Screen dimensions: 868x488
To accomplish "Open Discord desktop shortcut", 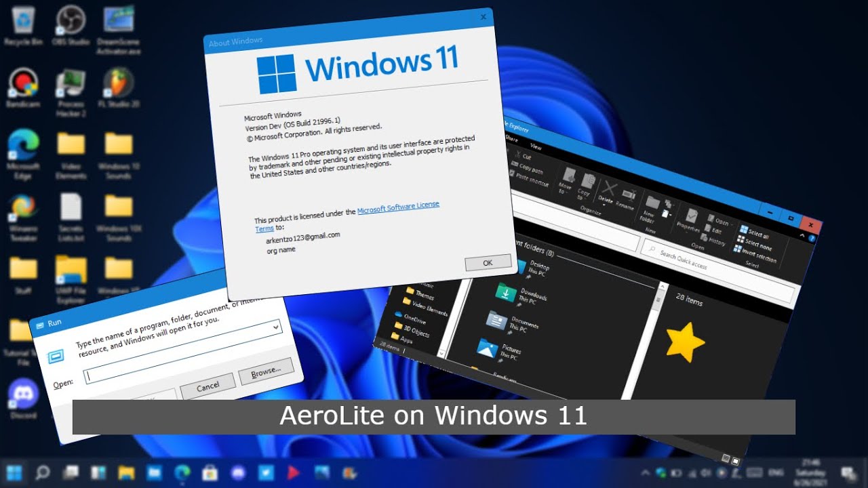I will [x=23, y=400].
